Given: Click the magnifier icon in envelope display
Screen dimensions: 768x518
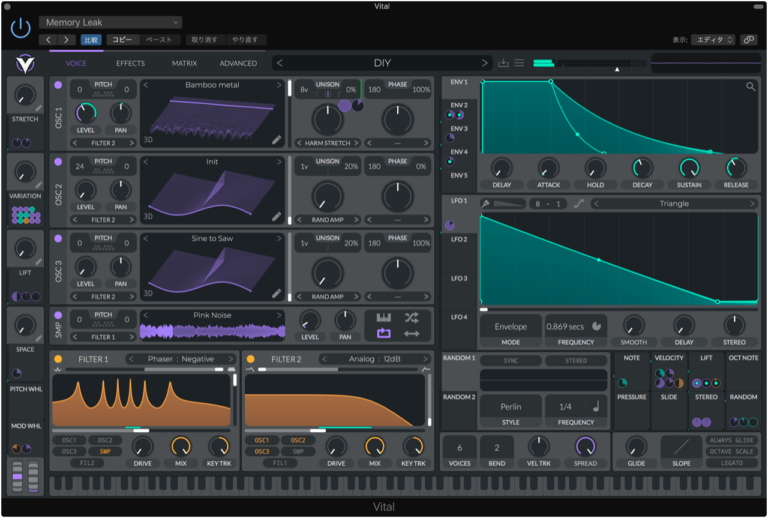Looking at the screenshot, I should [750, 87].
